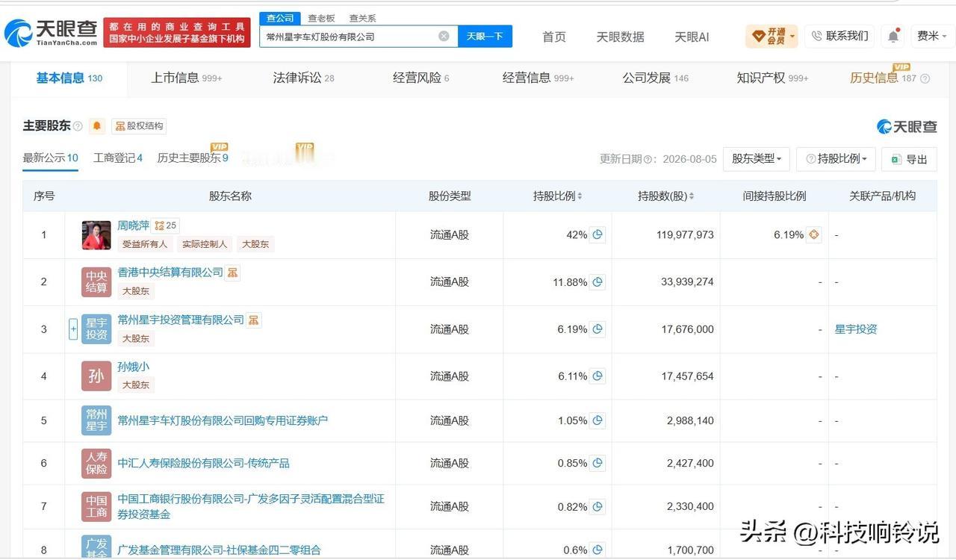956x560 pixels.
Task: Click the 人寿保险 avatar tile
Action: (x=96, y=463)
